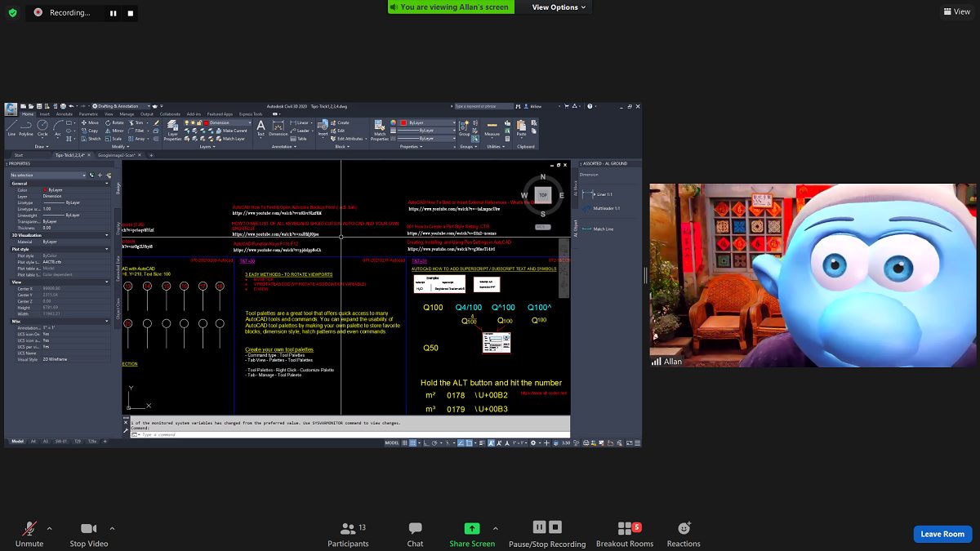Screen dimensions: 980x551
Task: Collapse the Misc section in Properties palette
Action: [107, 321]
